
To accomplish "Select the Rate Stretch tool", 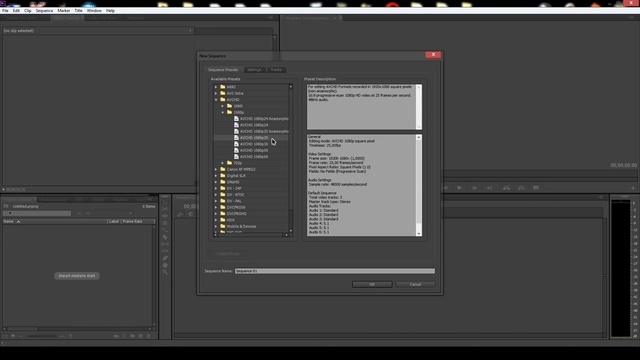I will 165,230.
